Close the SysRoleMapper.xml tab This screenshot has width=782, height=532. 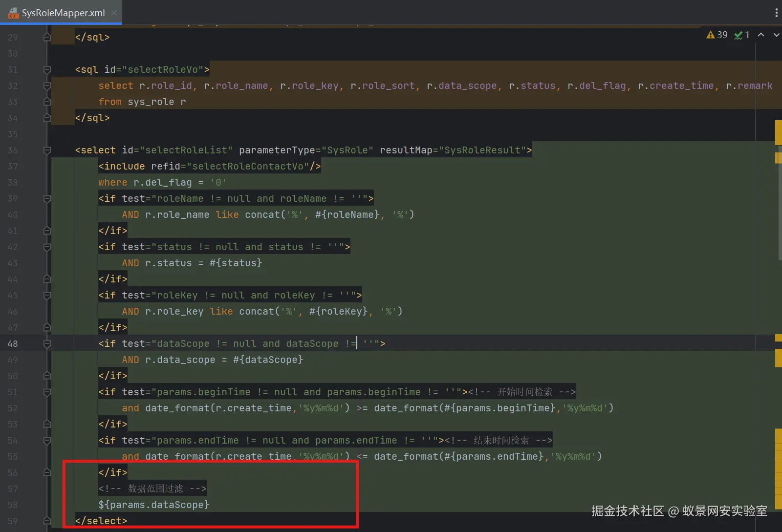(x=114, y=13)
